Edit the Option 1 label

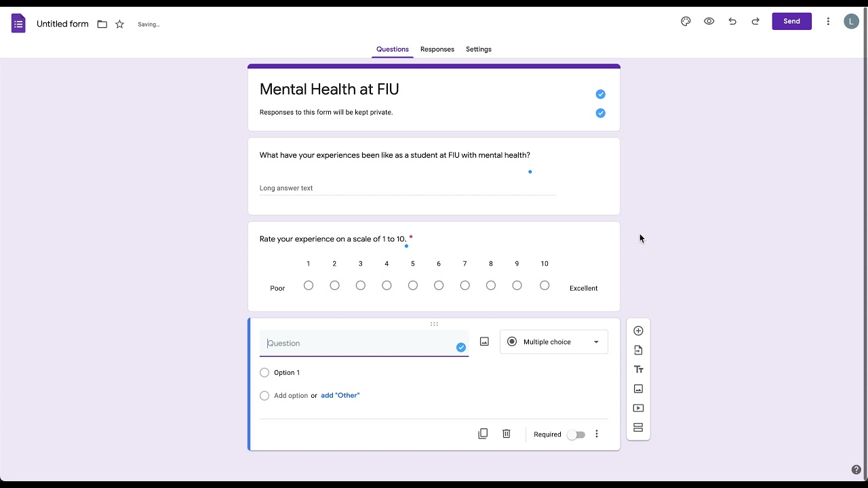click(x=287, y=373)
